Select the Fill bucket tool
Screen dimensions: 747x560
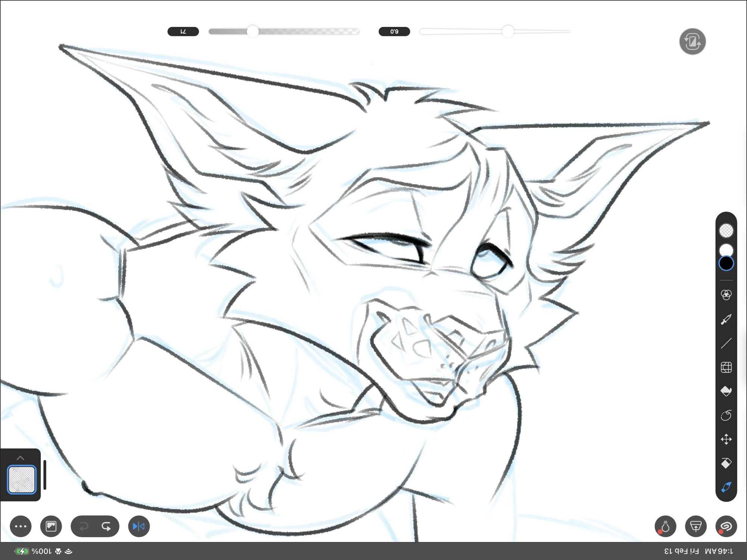point(726,391)
